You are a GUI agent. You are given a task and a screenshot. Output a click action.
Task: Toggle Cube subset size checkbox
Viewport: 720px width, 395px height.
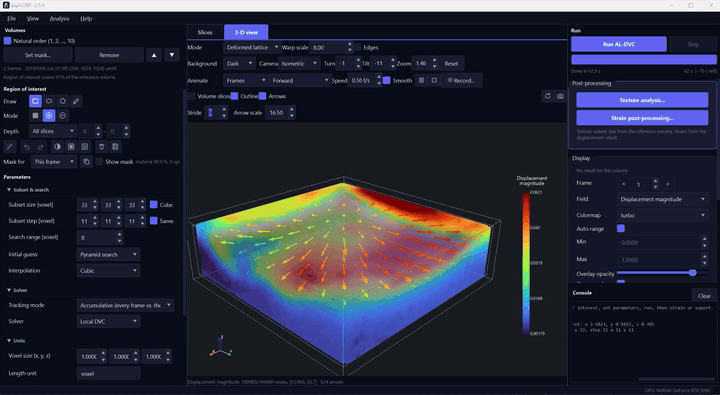click(x=154, y=204)
